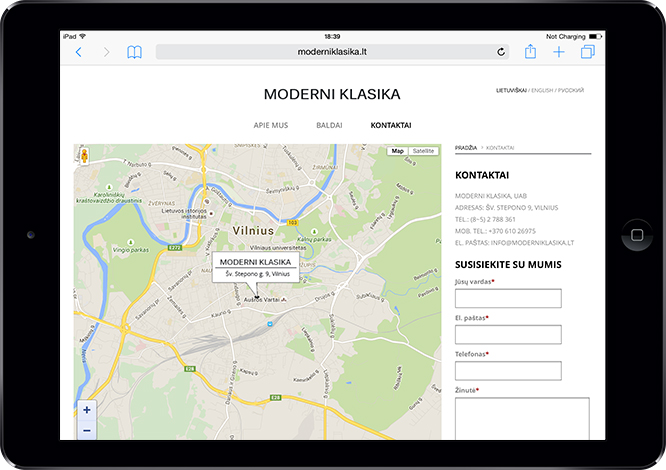Viewport: 666px width, 470px height.
Task: Click the ADRESAS: ŠV. STEPONO 9, VILNIUS text
Action: click(x=506, y=208)
